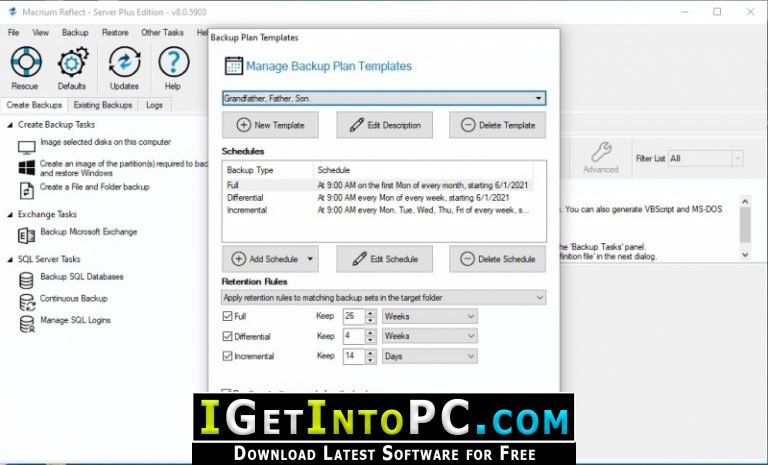This screenshot has width=768, height=465.
Task: Click the image selected disks monitor icon
Action: tap(26, 147)
